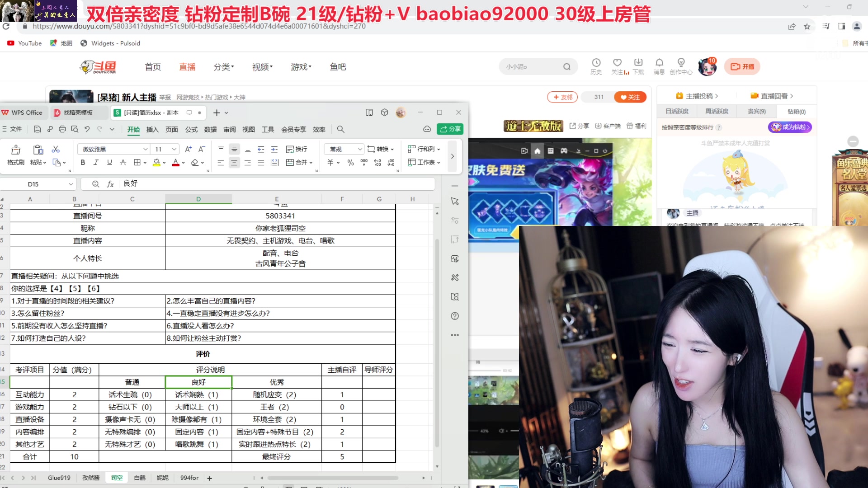This screenshot has width=868, height=488.
Task: Click increase indent icon
Action: tap(274, 149)
